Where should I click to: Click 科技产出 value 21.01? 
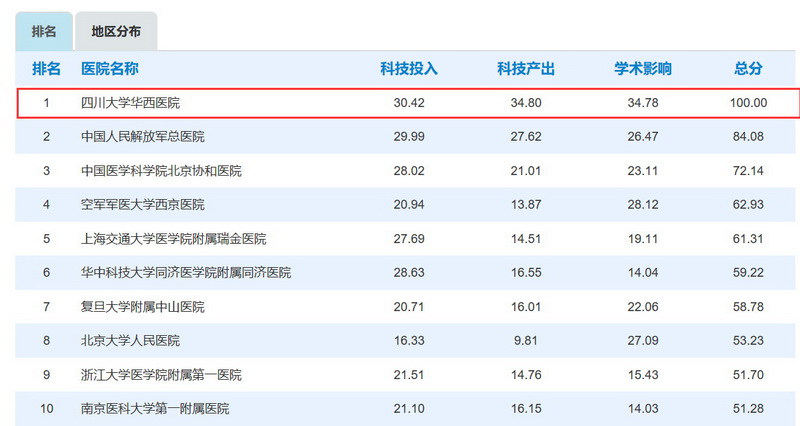526,170
